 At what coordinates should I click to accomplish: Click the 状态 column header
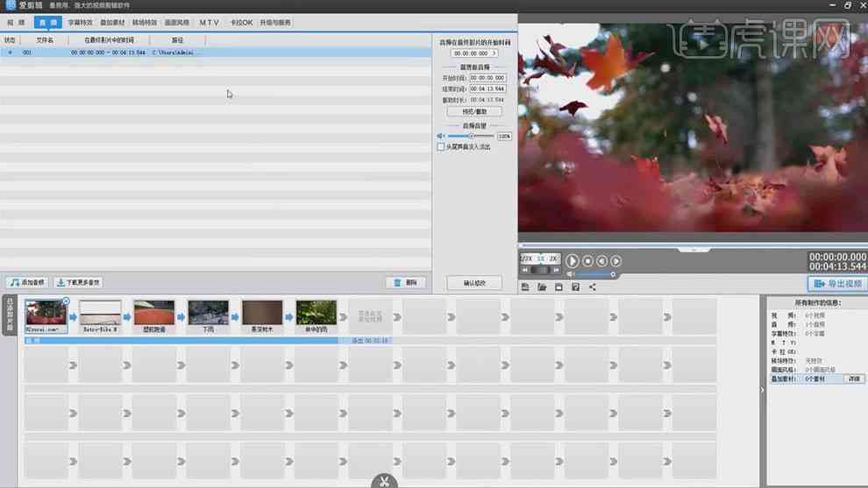[10, 40]
